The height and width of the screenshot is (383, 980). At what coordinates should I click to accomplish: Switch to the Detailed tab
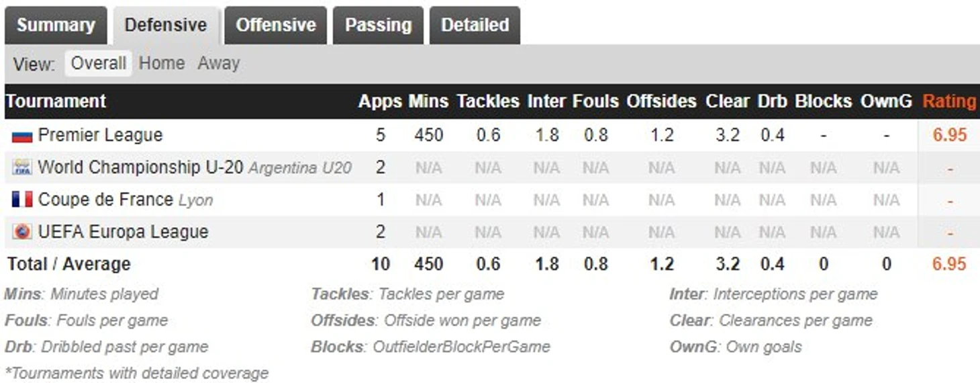point(475,26)
